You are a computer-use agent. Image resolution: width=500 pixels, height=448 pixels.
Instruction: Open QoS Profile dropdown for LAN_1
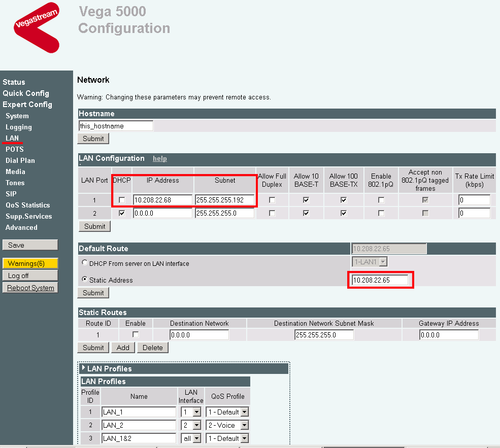(227, 412)
